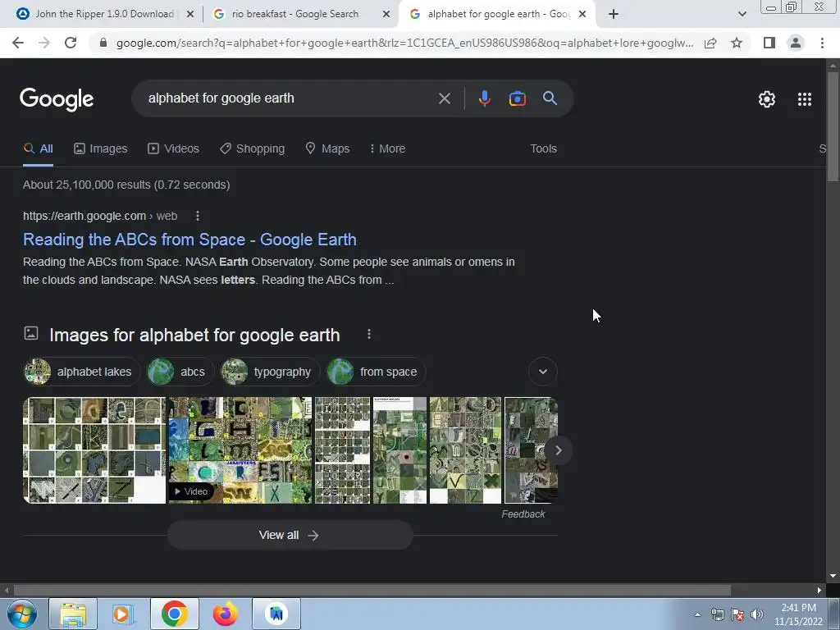Start voice search with microphone
The image size is (840, 630).
click(484, 98)
